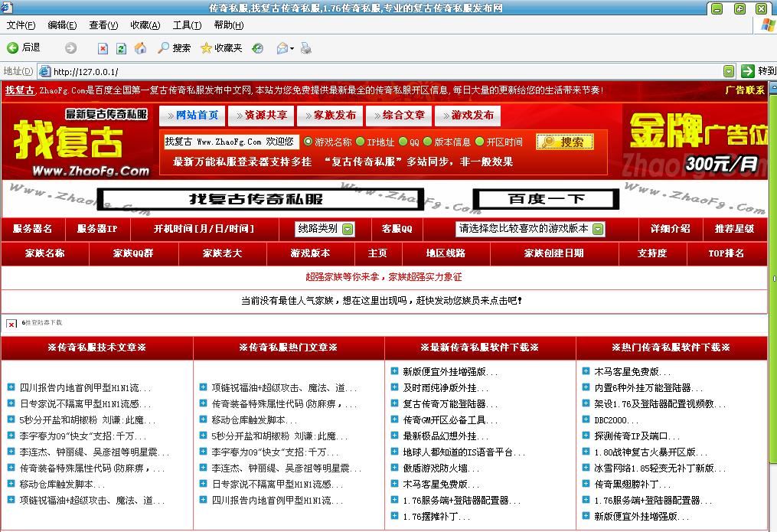Screen dimensions: 777x532
Task: Choose the 开区时间 radio option
Action: pos(479,140)
